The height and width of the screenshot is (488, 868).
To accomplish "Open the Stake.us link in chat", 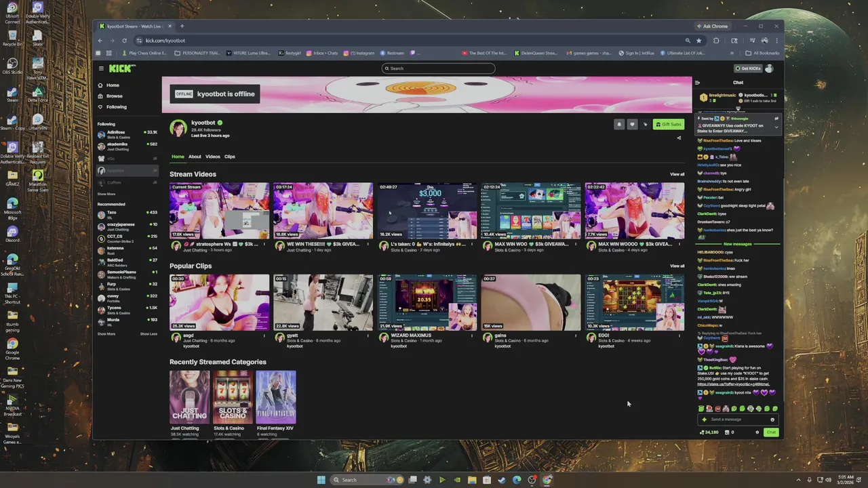I will pyautogui.click(x=733, y=384).
